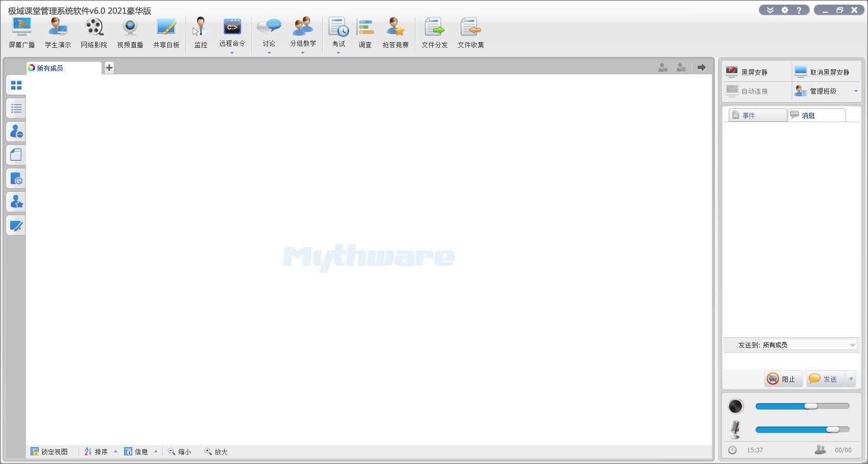Switch to 消息 messages tab
This screenshot has width=868, height=464.
coord(817,115)
